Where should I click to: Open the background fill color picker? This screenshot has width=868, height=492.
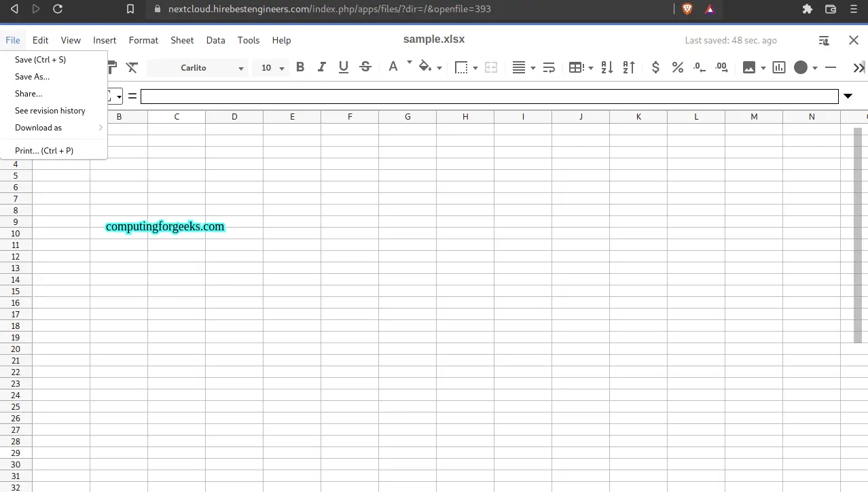(425, 67)
